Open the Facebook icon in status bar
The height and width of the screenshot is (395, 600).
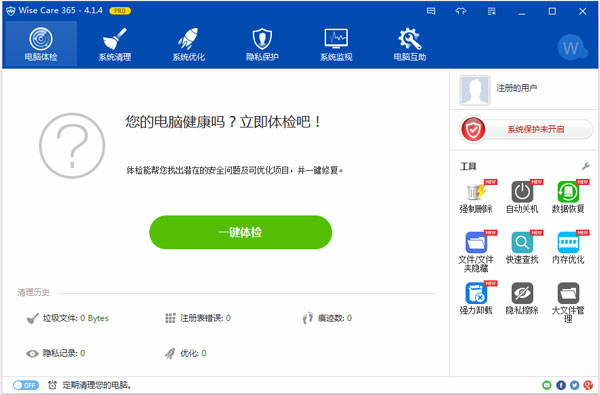coord(561,385)
